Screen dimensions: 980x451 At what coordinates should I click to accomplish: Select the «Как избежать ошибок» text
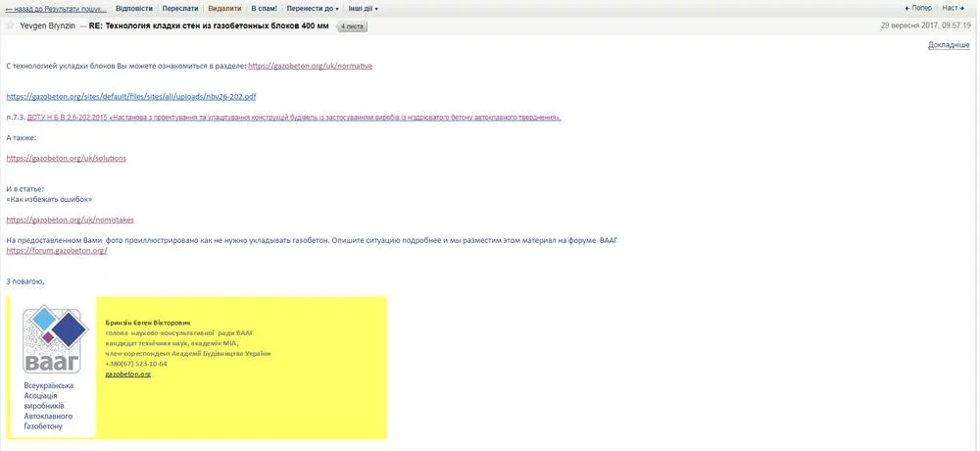click(49, 200)
